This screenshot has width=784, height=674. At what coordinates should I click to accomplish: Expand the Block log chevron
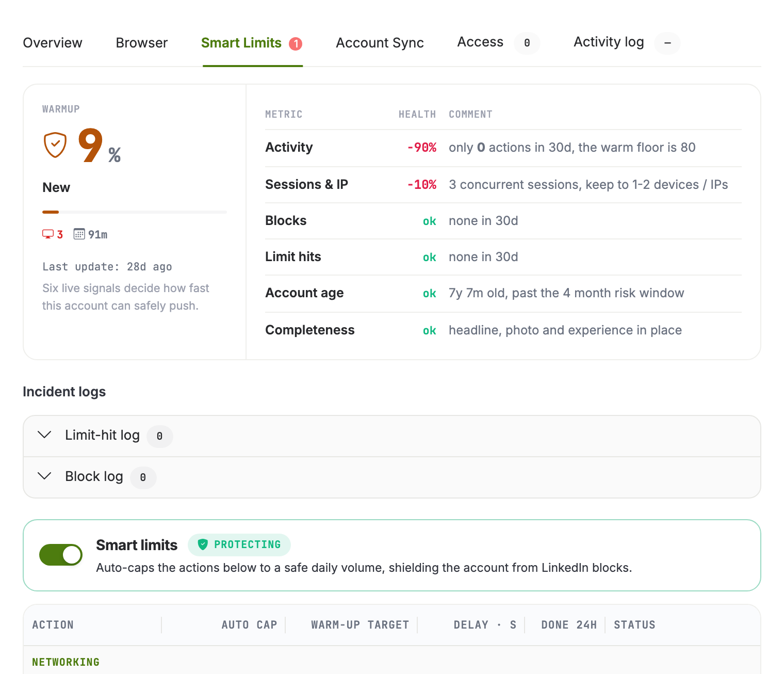(x=45, y=476)
